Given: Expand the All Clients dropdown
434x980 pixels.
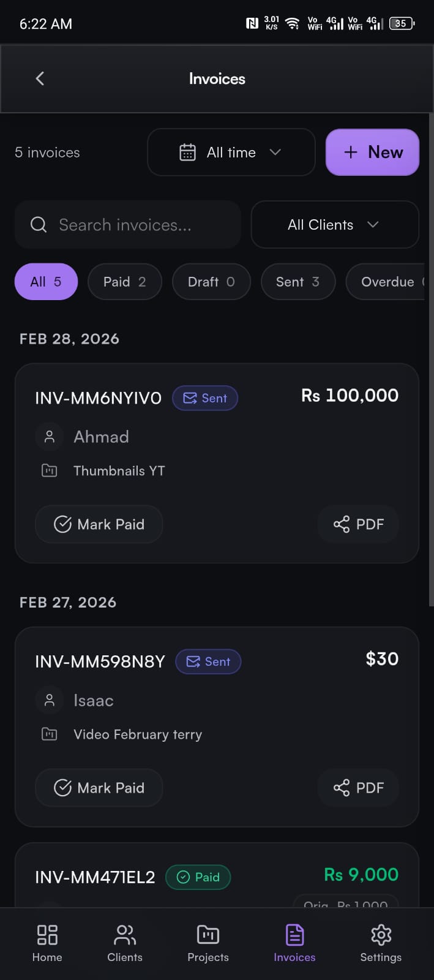Looking at the screenshot, I should pyautogui.click(x=334, y=225).
